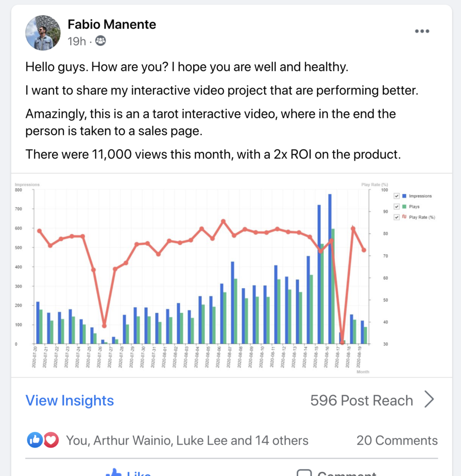Uncheck the Impressions legend checkbox

tap(396, 196)
